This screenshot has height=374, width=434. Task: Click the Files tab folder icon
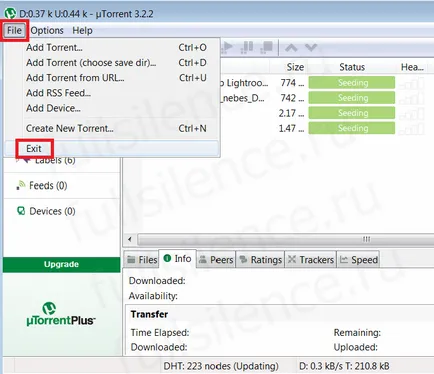coord(132,259)
